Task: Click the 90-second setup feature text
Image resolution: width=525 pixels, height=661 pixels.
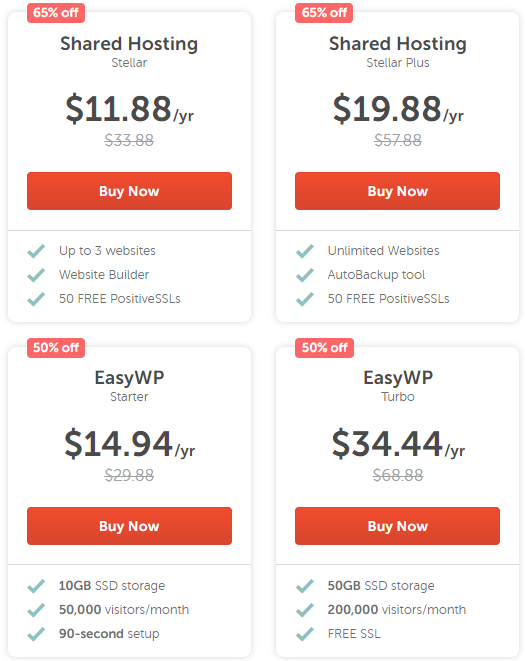Action: coord(109,634)
